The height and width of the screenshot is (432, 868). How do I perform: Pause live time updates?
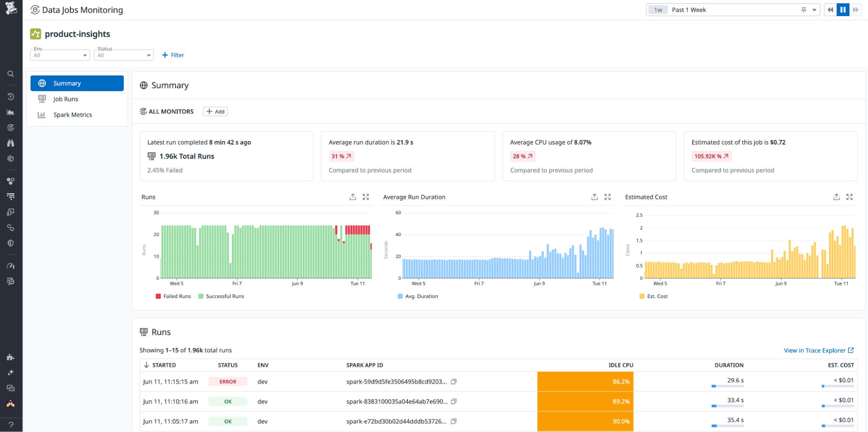[843, 10]
